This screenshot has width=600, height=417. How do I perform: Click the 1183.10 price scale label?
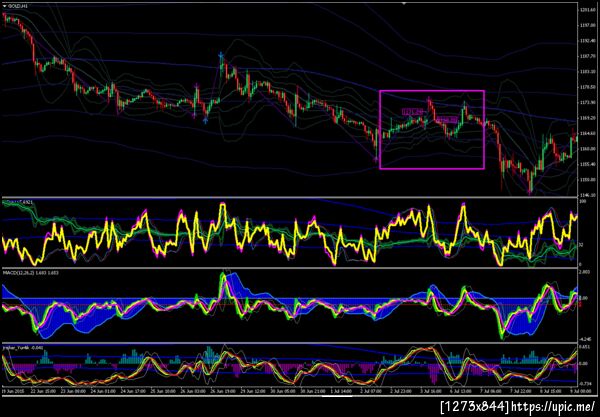[587, 72]
